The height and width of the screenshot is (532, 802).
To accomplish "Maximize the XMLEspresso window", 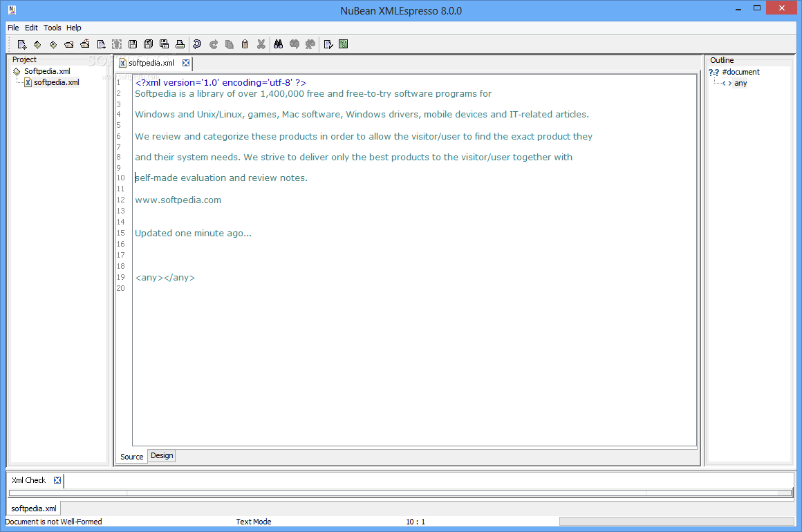I will click(757, 8).
